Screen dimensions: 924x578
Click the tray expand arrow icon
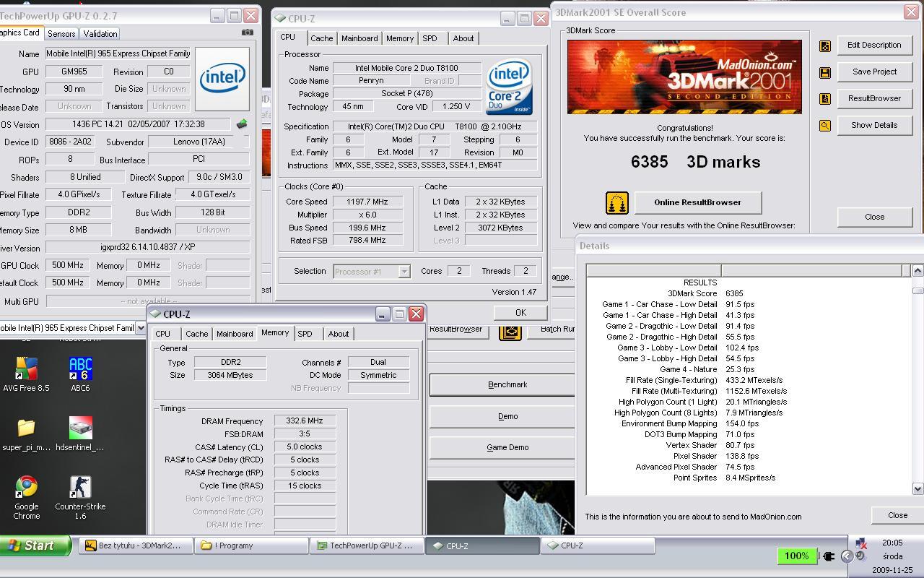(x=847, y=556)
